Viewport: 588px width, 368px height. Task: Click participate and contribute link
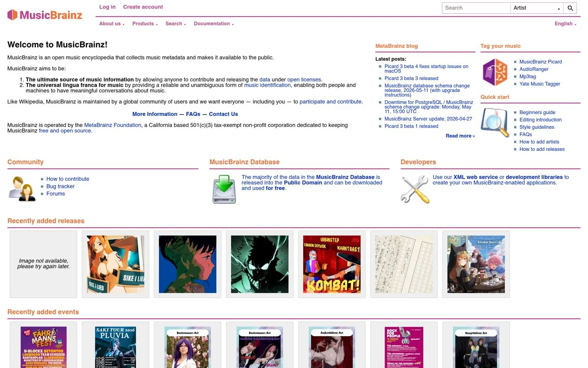tap(331, 102)
